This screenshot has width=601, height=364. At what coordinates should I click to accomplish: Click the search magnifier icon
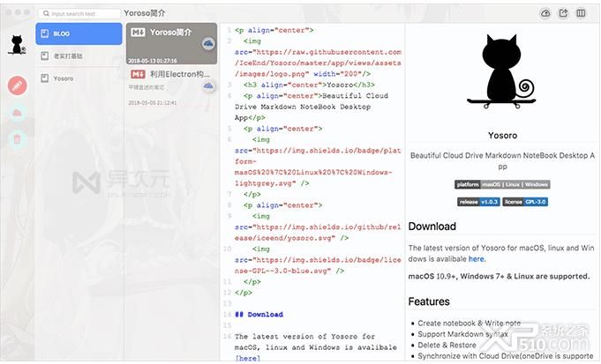click(x=46, y=13)
